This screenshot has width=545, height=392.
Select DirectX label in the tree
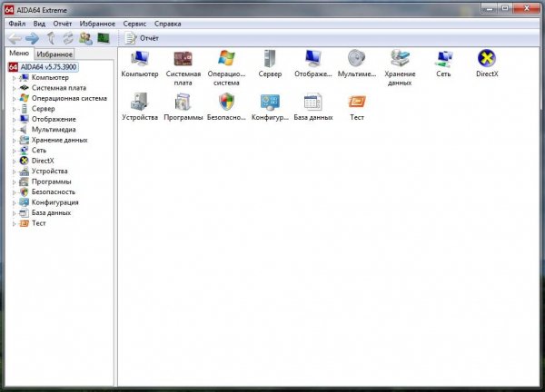click(43, 161)
